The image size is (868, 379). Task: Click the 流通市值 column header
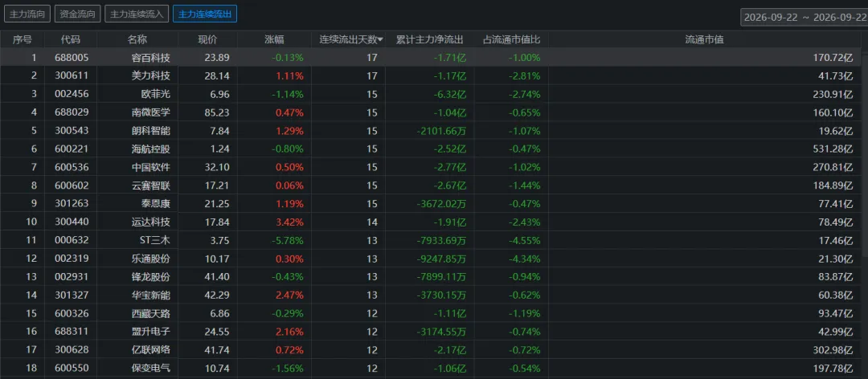(704, 40)
